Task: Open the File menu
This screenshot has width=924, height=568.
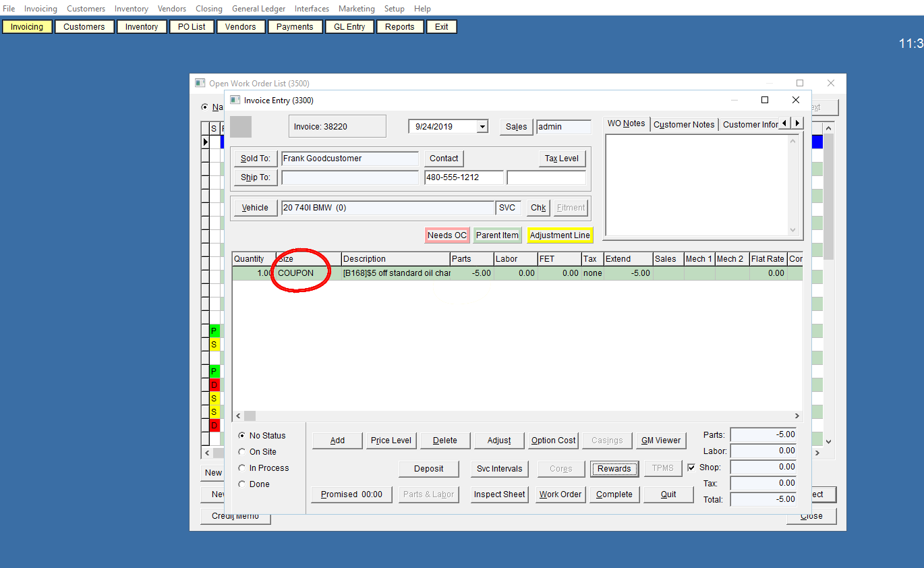Action: 9,9
